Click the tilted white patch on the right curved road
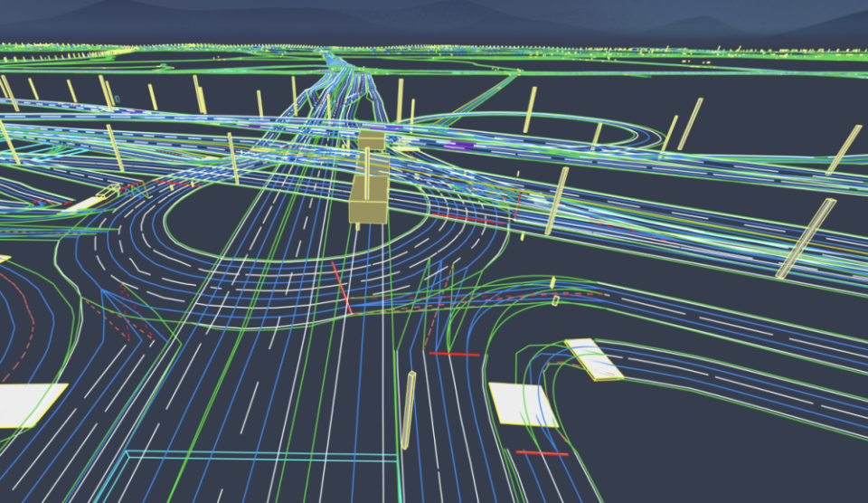This screenshot has width=868, height=503. click(x=594, y=359)
